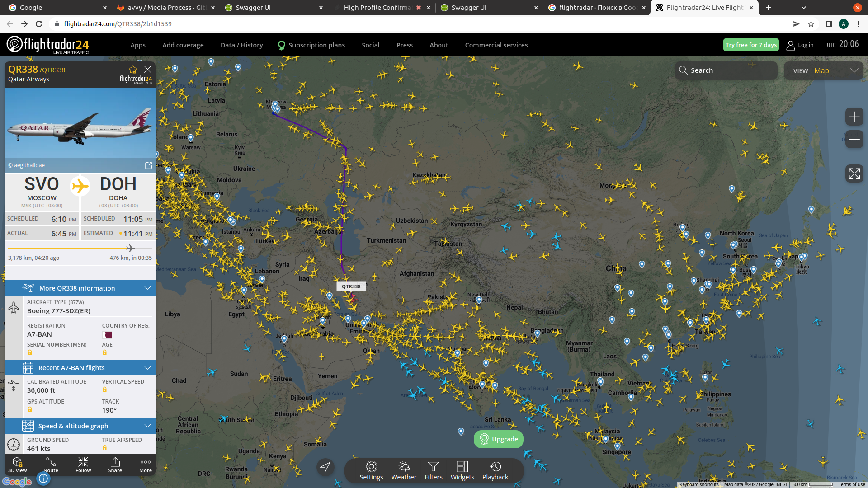The width and height of the screenshot is (868, 488).
Task: Open the VIEW Map dropdown
Action: pyautogui.click(x=824, y=70)
